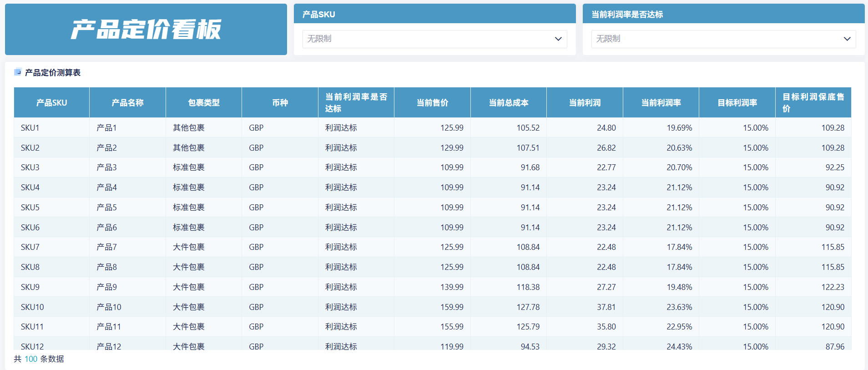This screenshot has width=868, height=370.
Task: Select the SKU4 cell
Action: pyautogui.click(x=52, y=188)
